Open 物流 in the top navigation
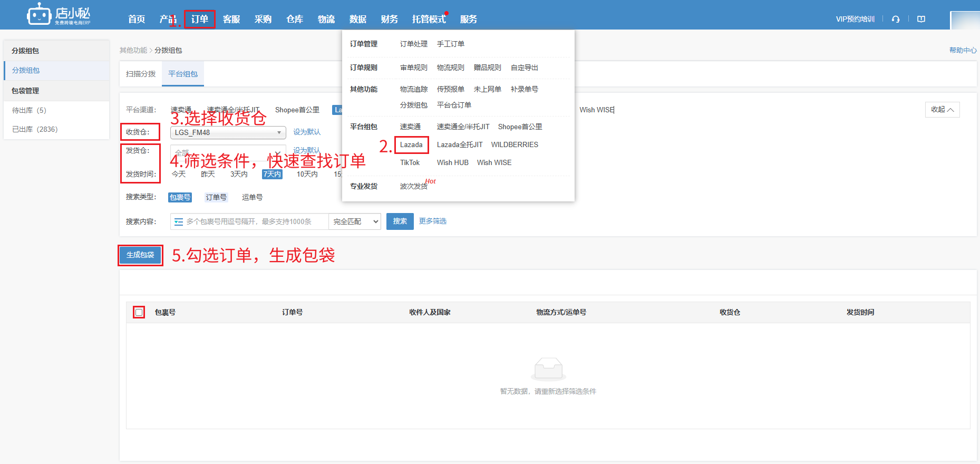This screenshot has height=464, width=980. coord(326,19)
